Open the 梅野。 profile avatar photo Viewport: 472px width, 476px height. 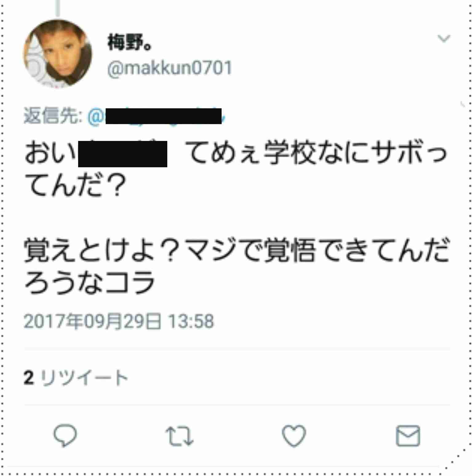tap(58, 54)
